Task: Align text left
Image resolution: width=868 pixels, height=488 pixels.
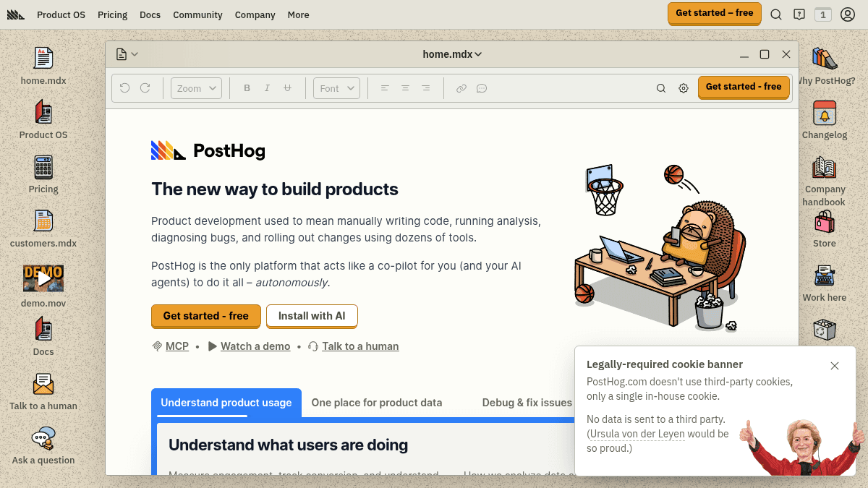Action: point(385,88)
